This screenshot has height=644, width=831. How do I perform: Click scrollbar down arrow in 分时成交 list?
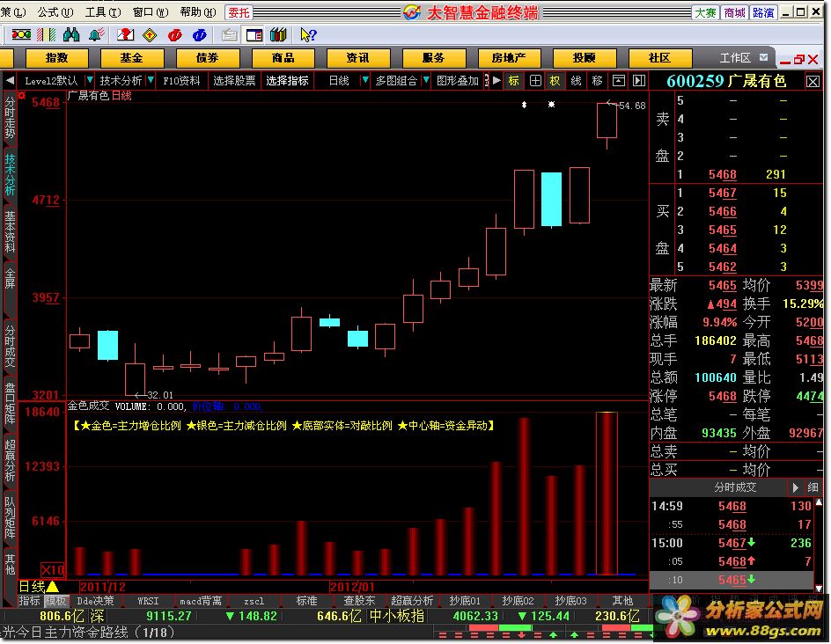[x=819, y=588]
